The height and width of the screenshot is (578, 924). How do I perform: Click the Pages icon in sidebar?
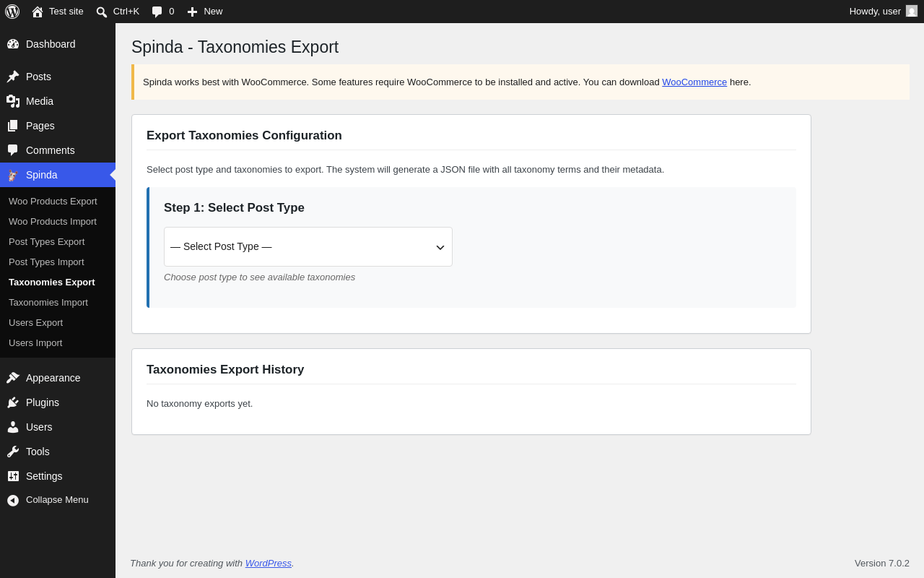coord(13,126)
